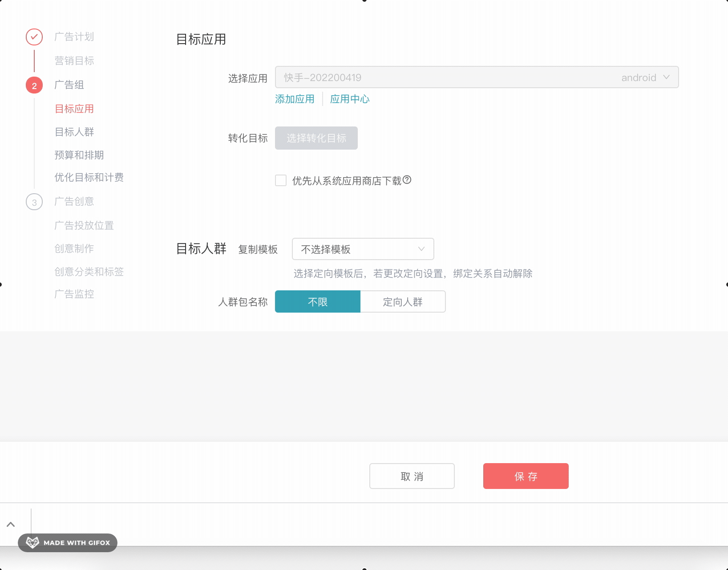Navigate to 预算和排期 in sidebar
The width and height of the screenshot is (728, 570).
(79, 155)
